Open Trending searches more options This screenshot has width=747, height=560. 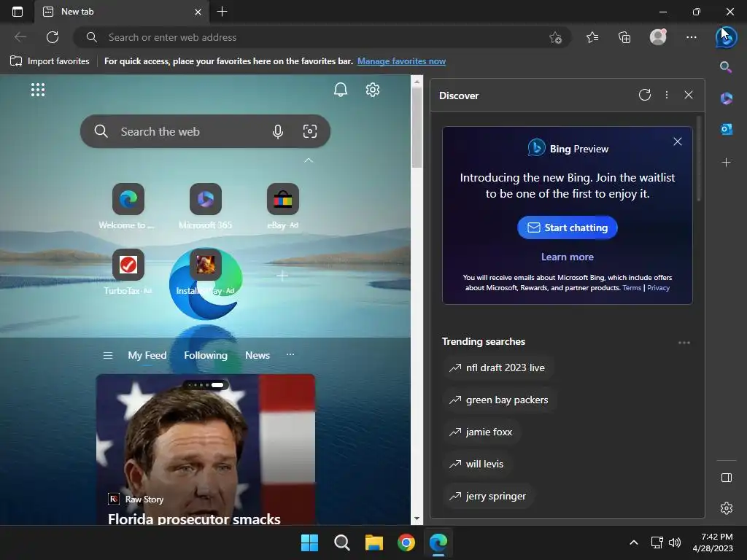tap(684, 343)
